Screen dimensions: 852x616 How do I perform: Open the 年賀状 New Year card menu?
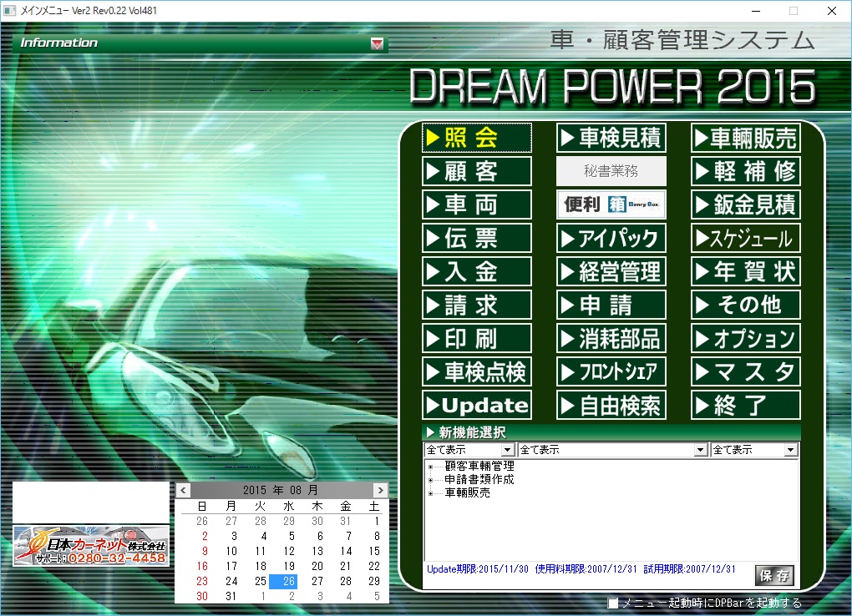[745, 271]
